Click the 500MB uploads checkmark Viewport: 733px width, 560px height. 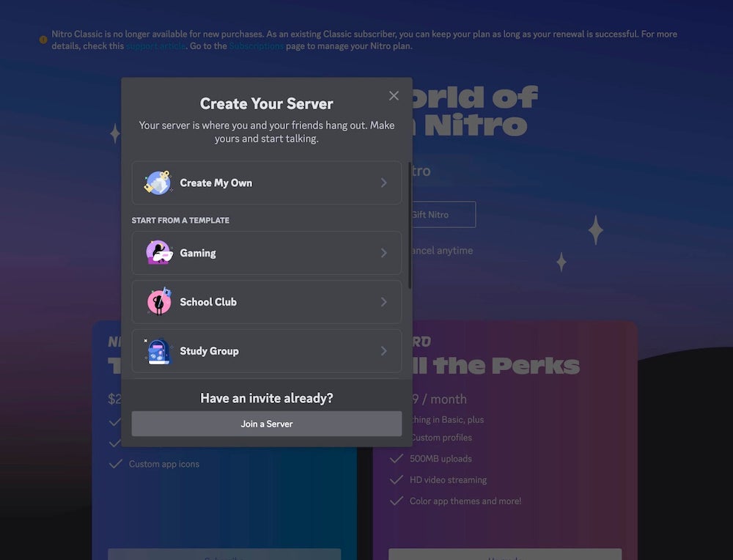397,459
